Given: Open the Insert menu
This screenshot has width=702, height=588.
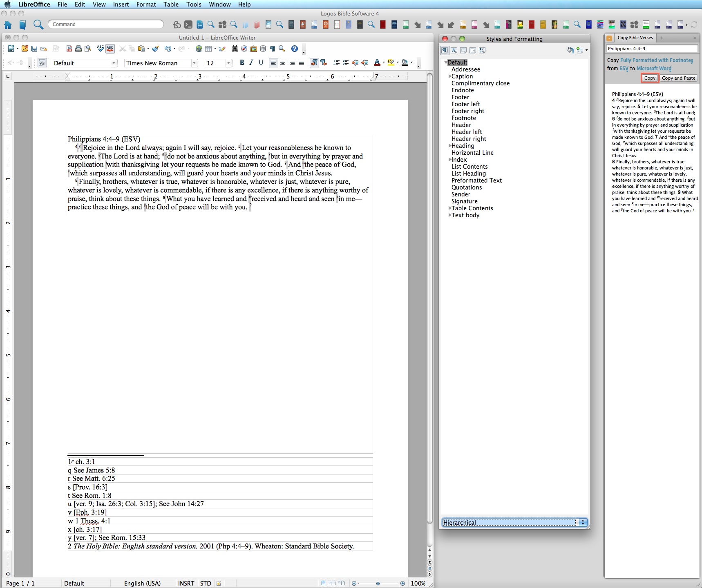Looking at the screenshot, I should point(121,4).
